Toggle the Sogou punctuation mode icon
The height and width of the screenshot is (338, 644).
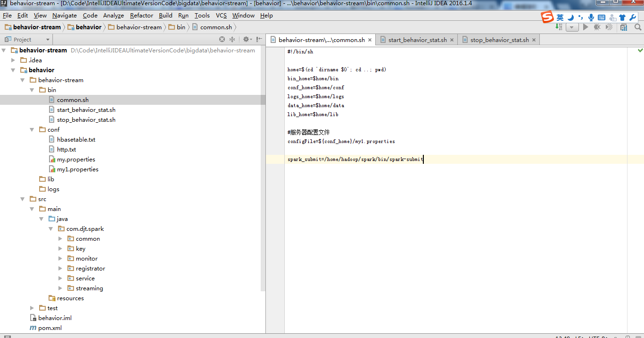pos(581,17)
